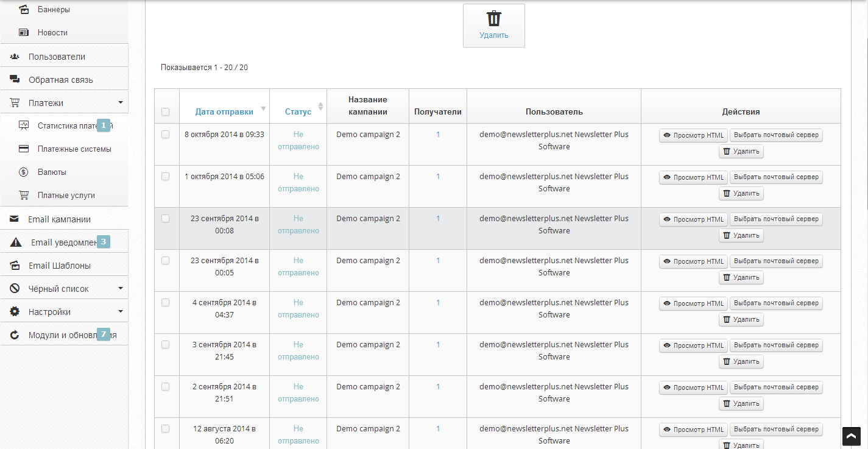This screenshot has height=449, width=868.
Task: Toggle the select-all checkbox in table header
Action: pos(165,112)
